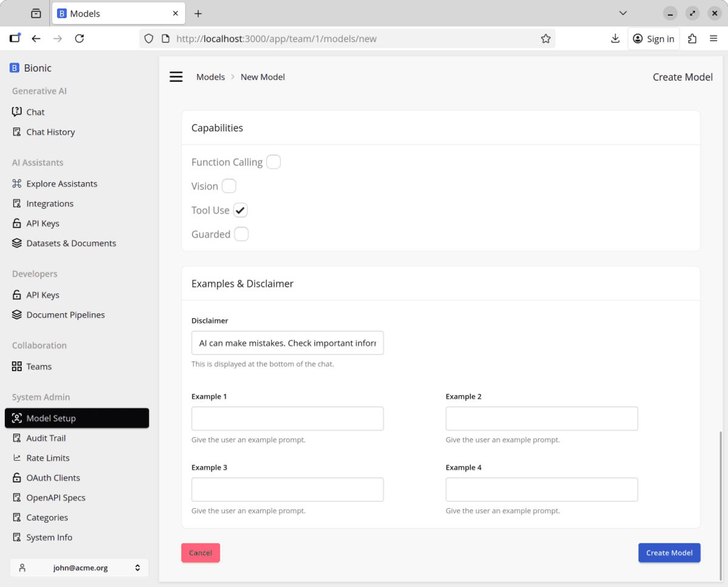Viewport: 728px width, 587px height.
Task: Open Chat from the sidebar
Action: [35, 112]
